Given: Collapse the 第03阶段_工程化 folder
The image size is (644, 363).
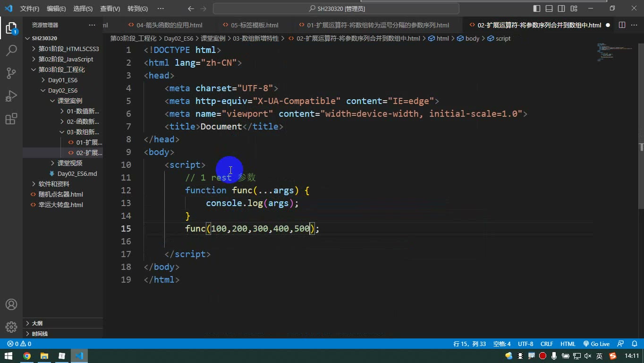Looking at the screenshot, I should 63,69.
